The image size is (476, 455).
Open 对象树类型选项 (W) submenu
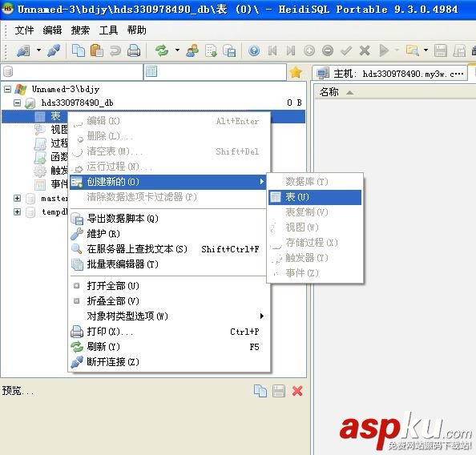click(167, 316)
